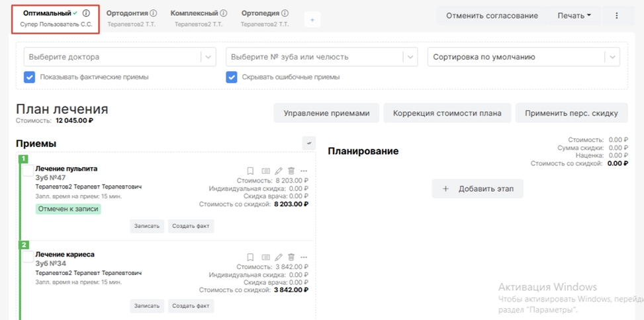
Task: Open the Печать dropdown menu
Action: [574, 15]
